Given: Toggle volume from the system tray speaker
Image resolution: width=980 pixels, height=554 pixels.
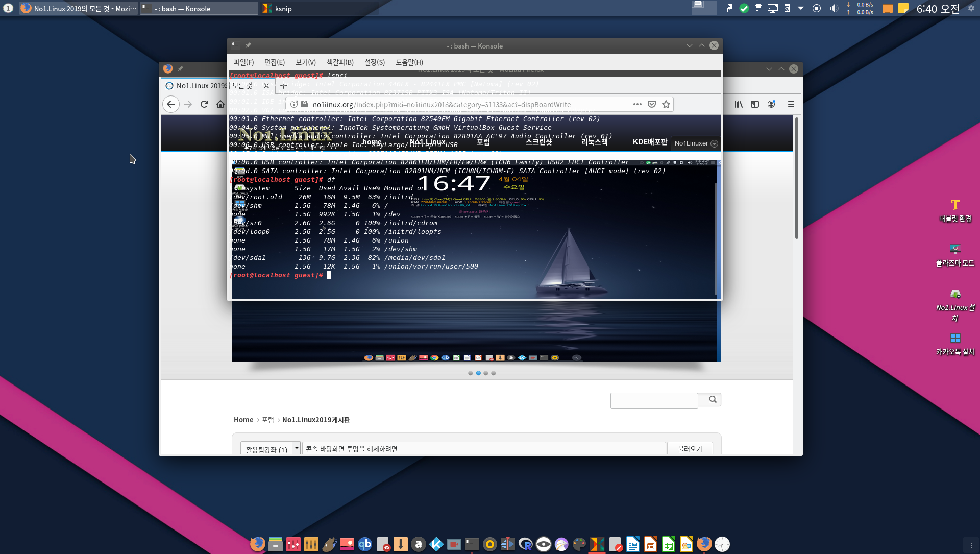Looking at the screenshot, I should (x=834, y=8).
